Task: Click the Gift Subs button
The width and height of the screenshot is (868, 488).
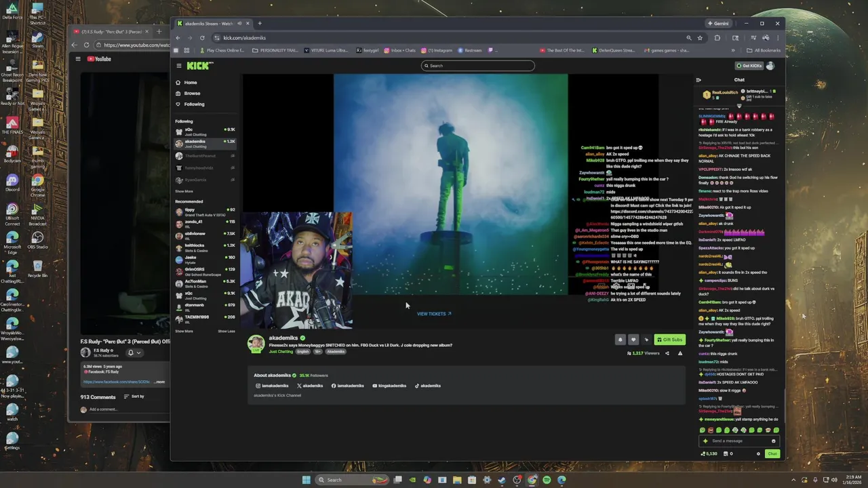Action: 670,340
